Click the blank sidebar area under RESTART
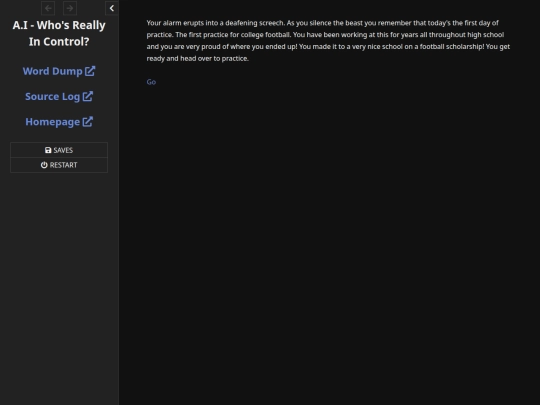 (59, 286)
